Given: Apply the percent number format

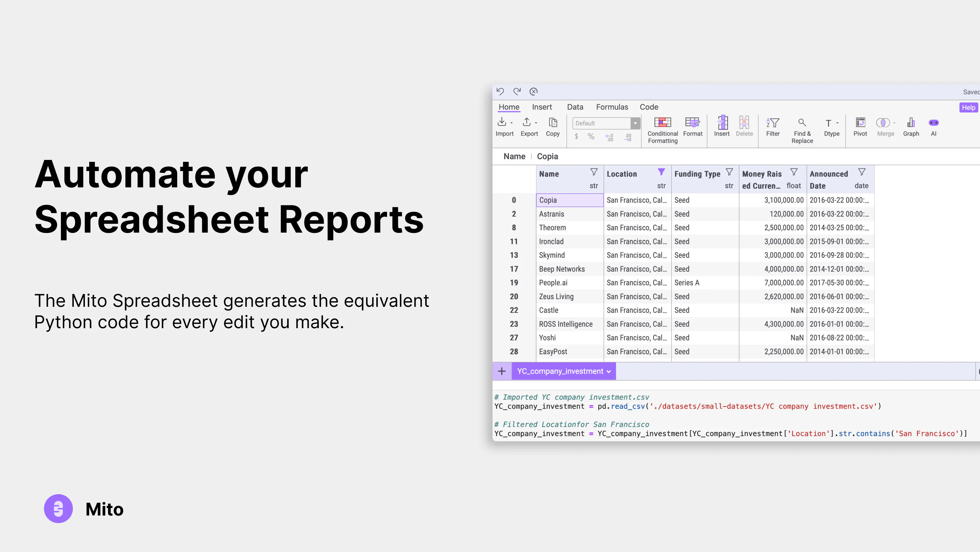Looking at the screenshot, I should [591, 136].
